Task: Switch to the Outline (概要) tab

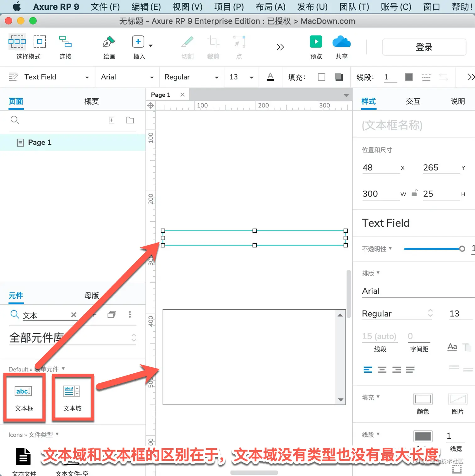Action: point(92,101)
